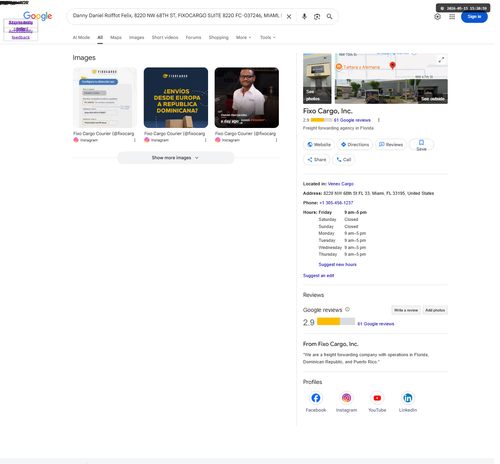Open See outside street view
The image size is (500, 464).
(391, 91)
